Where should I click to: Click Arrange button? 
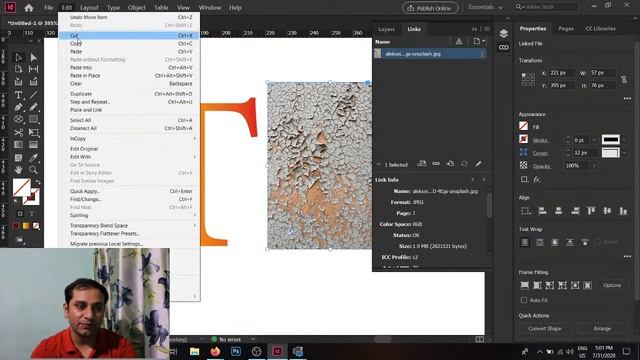click(x=602, y=329)
